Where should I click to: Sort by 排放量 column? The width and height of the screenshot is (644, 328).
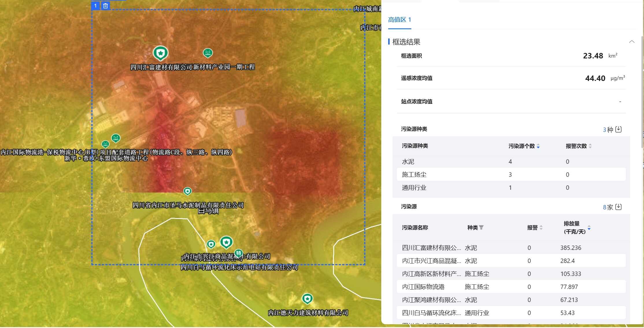pyautogui.click(x=589, y=228)
